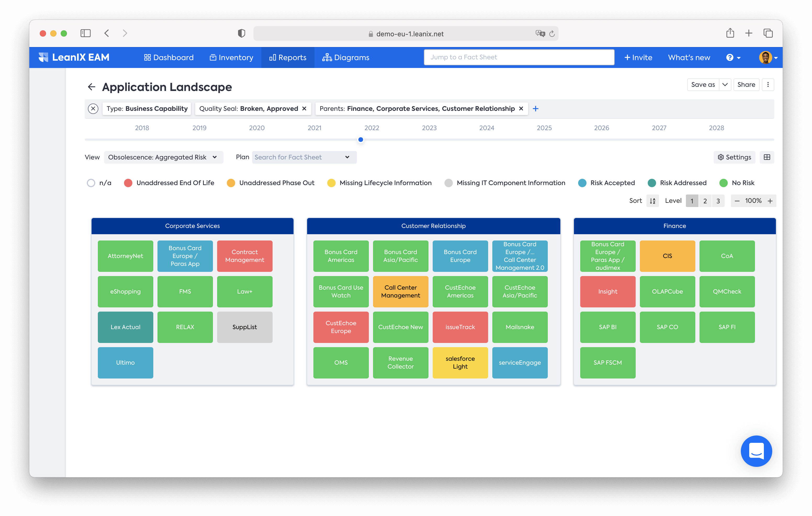Image resolution: width=812 pixels, height=516 pixels.
Task: Click the timeline slider handle
Action: tap(360, 140)
